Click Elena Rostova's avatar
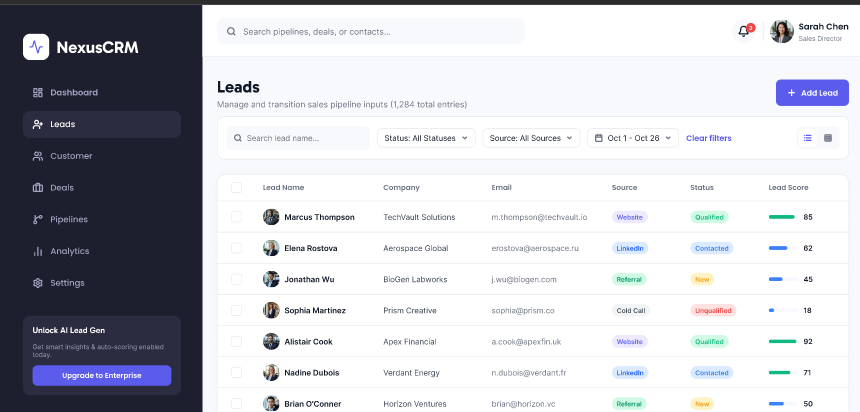 [x=271, y=248]
